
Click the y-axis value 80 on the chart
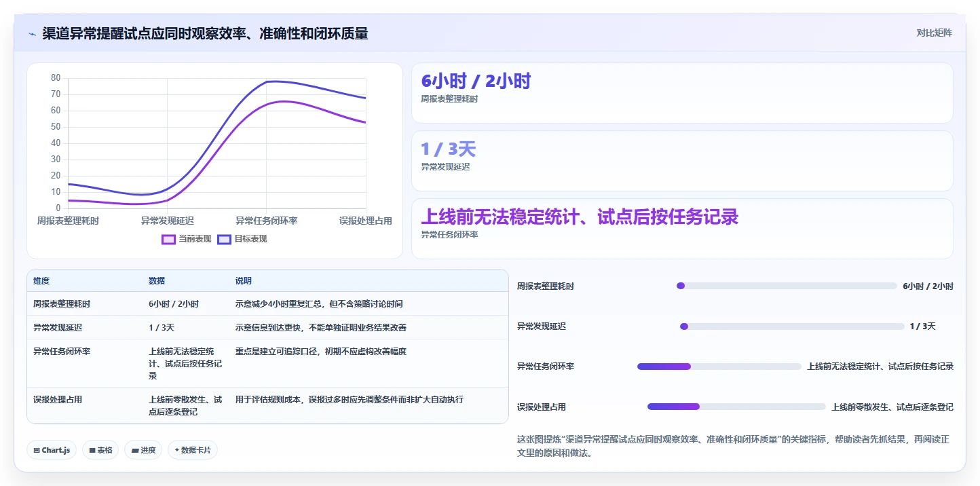coord(56,78)
